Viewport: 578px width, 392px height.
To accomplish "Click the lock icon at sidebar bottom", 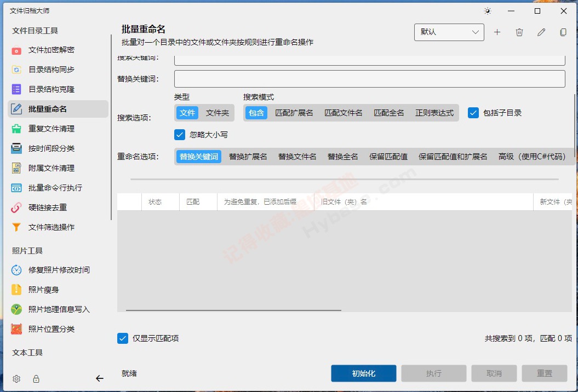I will click(36, 379).
